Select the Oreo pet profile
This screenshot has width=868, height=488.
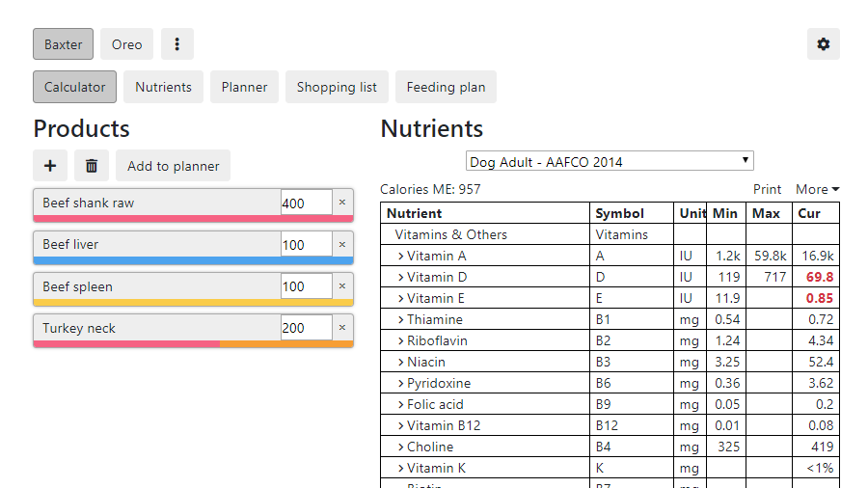tap(126, 44)
